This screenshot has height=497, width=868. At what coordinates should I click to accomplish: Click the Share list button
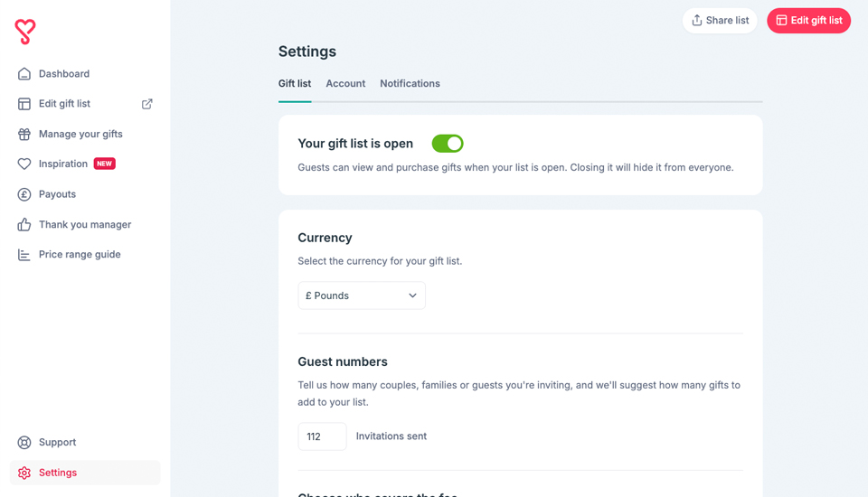coord(720,21)
